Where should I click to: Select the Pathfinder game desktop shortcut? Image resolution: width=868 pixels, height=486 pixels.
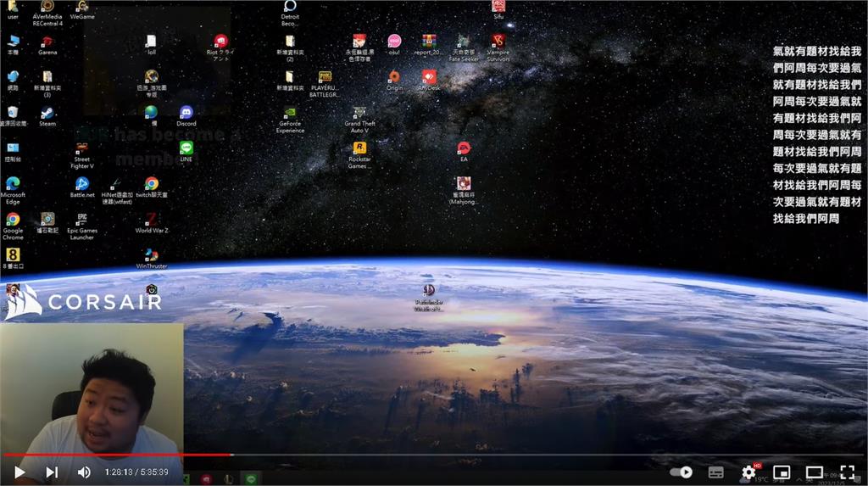[x=428, y=298]
